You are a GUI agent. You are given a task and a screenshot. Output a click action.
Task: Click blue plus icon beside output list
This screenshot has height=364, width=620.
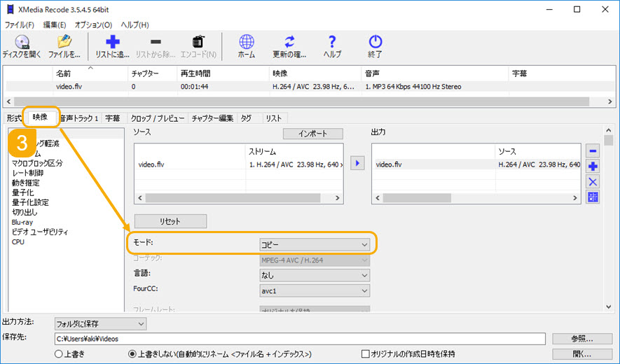click(592, 166)
